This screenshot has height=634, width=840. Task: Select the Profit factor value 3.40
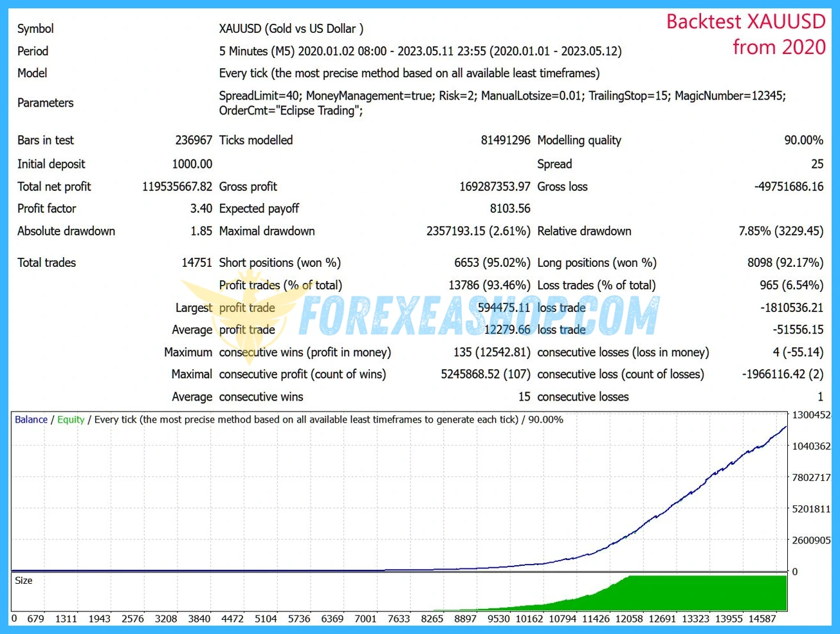point(201,208)
